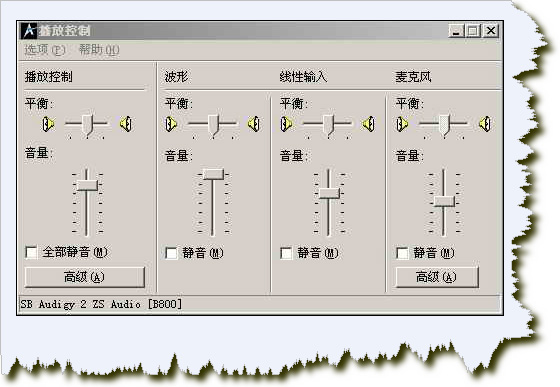The height and width of the screenshot is (387, 560).
Task: Click the 麦克风 volume slider thumb
Action: (444, 201)
